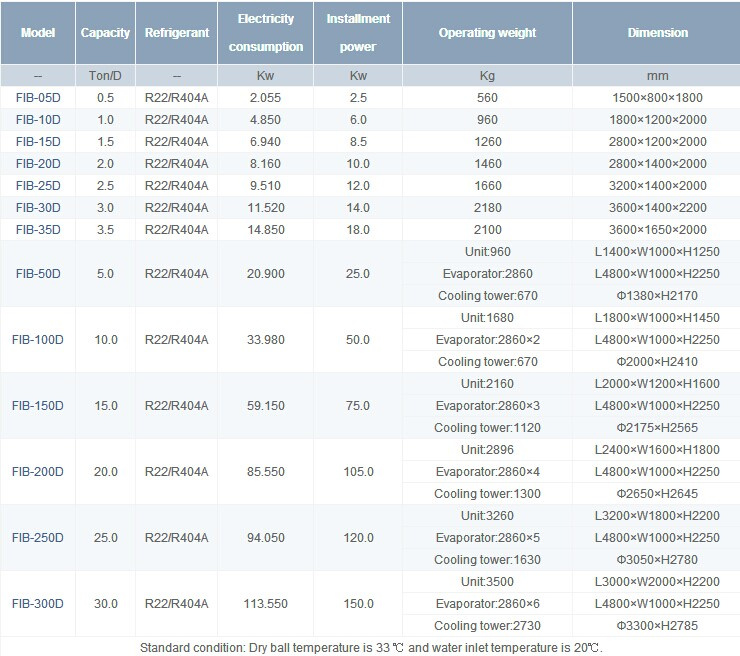Click the 'Operating weight' header

pyautogui.click(x=488, y=33)
